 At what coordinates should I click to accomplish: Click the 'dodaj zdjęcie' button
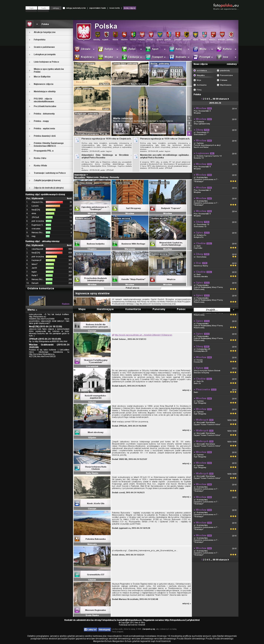(x=129, y=8)
